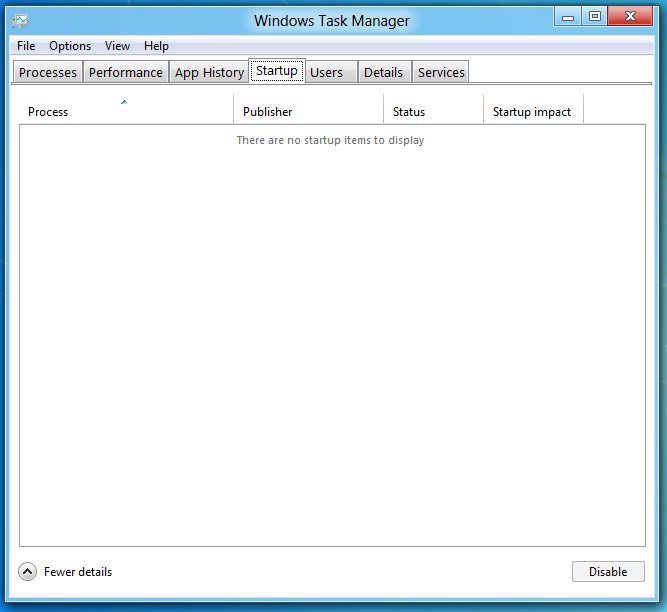Click 'There are no startup items to display' text
The image size is (667, 612).
point(331,140)
